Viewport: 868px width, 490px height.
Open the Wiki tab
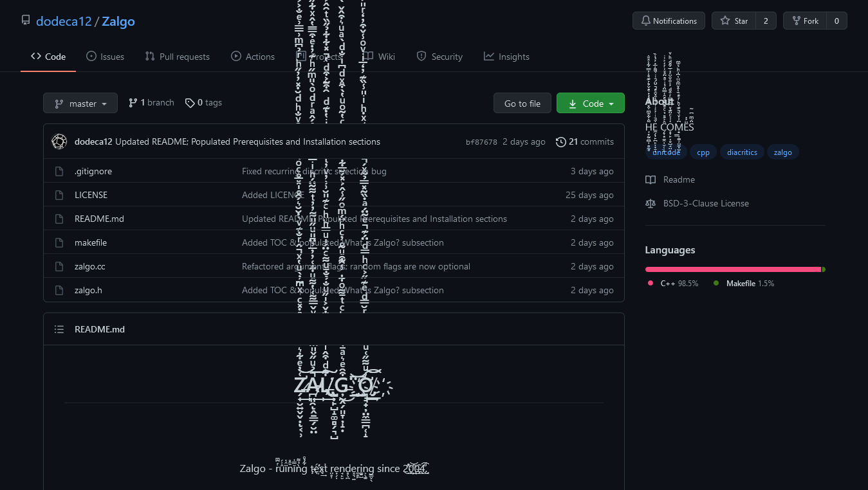[x=379, y=57]
